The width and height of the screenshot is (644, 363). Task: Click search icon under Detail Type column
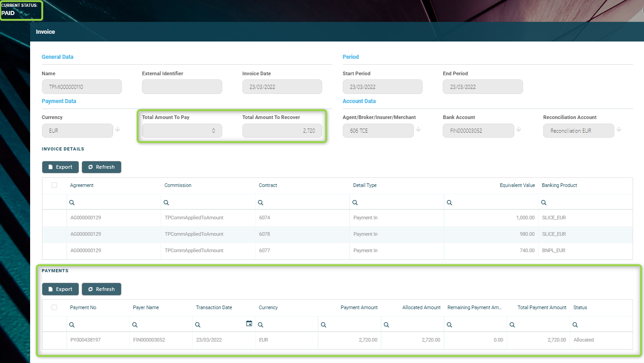(355, 202)
